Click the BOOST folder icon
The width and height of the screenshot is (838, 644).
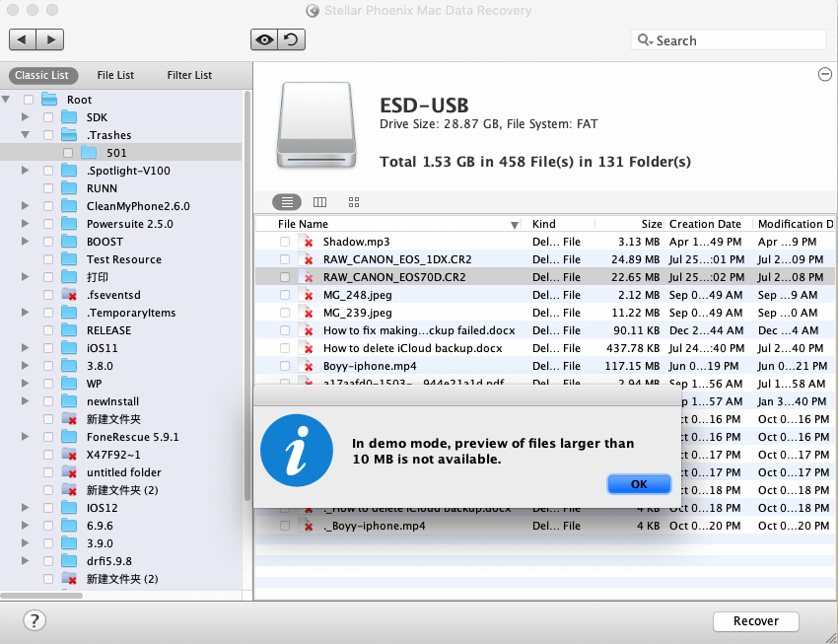click(x=69, y=241)
